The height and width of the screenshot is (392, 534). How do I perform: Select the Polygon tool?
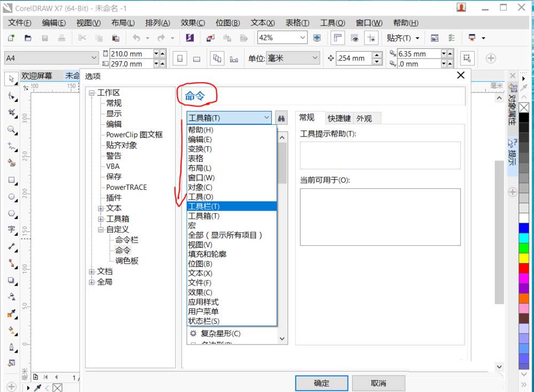coord(12,213)
